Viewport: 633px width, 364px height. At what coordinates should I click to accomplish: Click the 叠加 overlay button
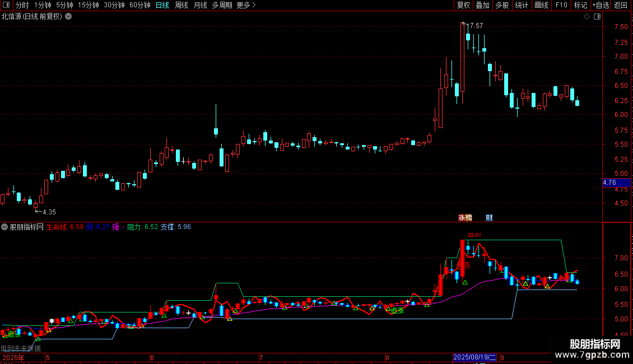click(482, 5)
